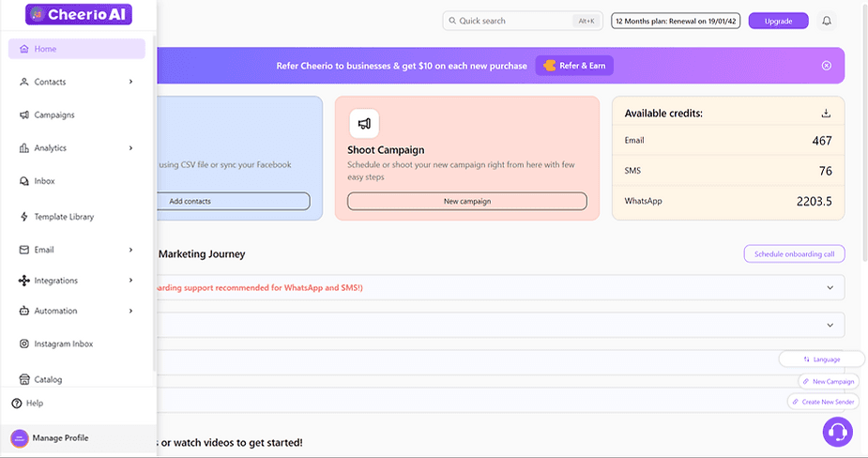Open Contacts in the sidebar
This screenshot has height=458, width=868.
76,82
